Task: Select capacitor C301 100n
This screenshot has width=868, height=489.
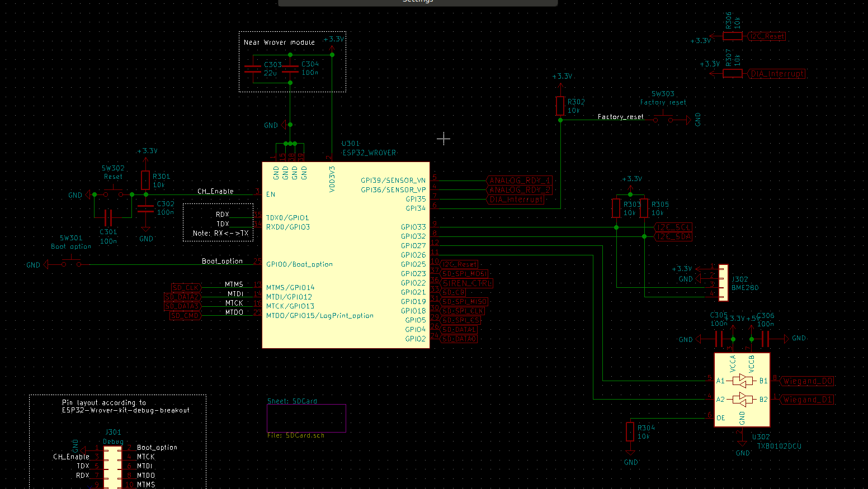Action: [108, 217]
